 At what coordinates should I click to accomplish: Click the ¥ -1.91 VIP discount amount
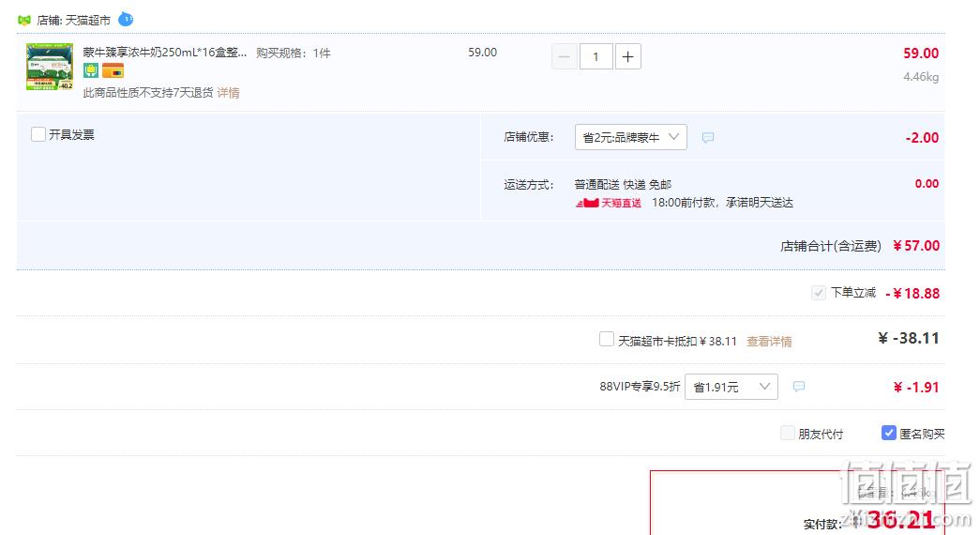pyautogui.click(x=916, y=388)
